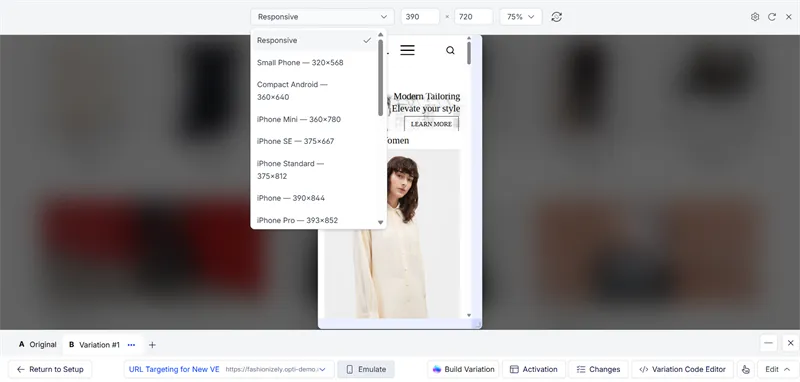Viewport: 800px width, 382px height.
Task: Click the height field showing 720
Action: [473, 17]
